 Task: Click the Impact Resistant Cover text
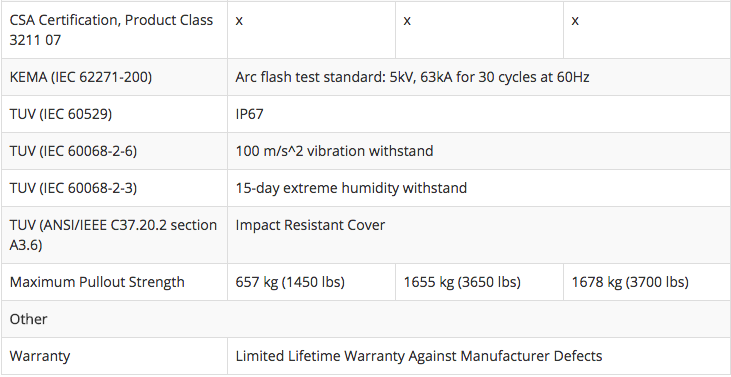point(310,226)
